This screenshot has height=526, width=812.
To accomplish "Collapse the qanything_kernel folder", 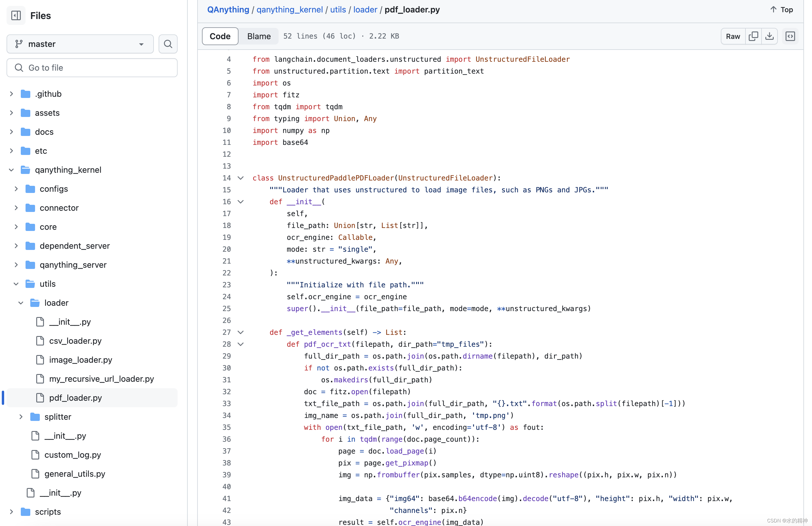I will [x=11, y=170].
